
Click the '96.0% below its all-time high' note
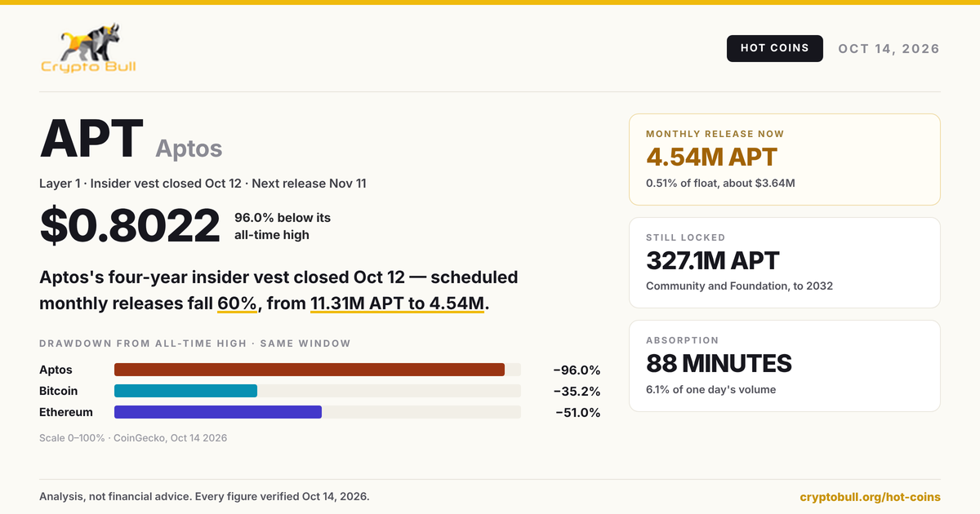tap(283, 226)
